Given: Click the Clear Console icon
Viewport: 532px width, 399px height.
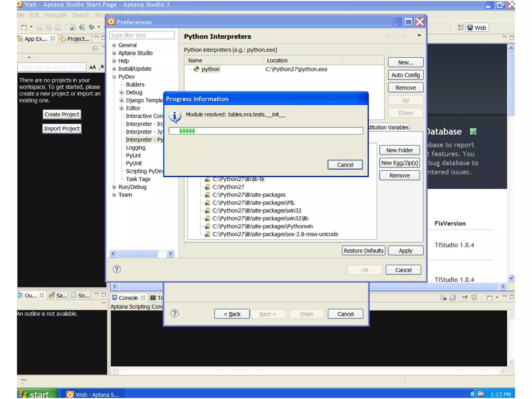Looking at the screenshot, I should pos(443,298).
